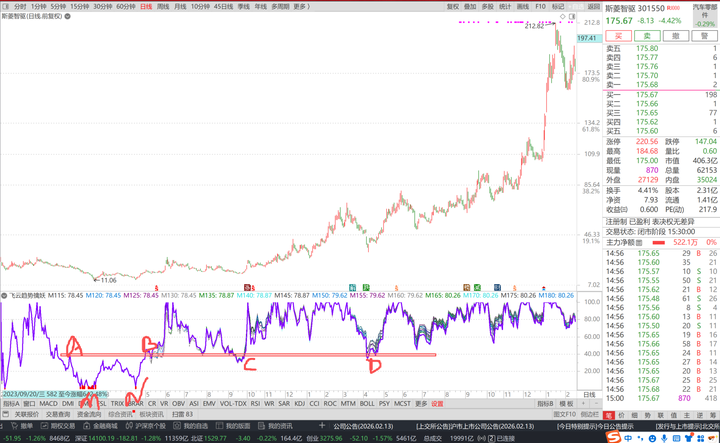Switch to the 分时 timeframe
The height and width of the screenshot is (443, 720).
pyautogui.click(x=20, y=6)
